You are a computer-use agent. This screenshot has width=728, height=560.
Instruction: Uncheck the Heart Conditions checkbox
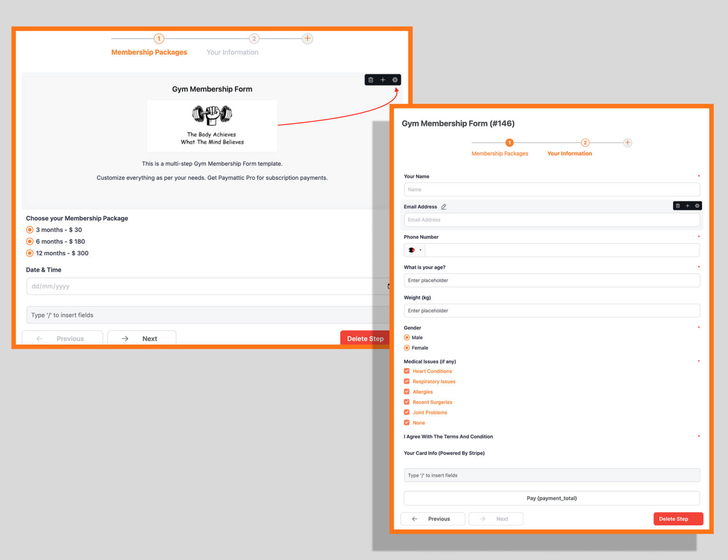pyautogui.click(x=407, y=371)
